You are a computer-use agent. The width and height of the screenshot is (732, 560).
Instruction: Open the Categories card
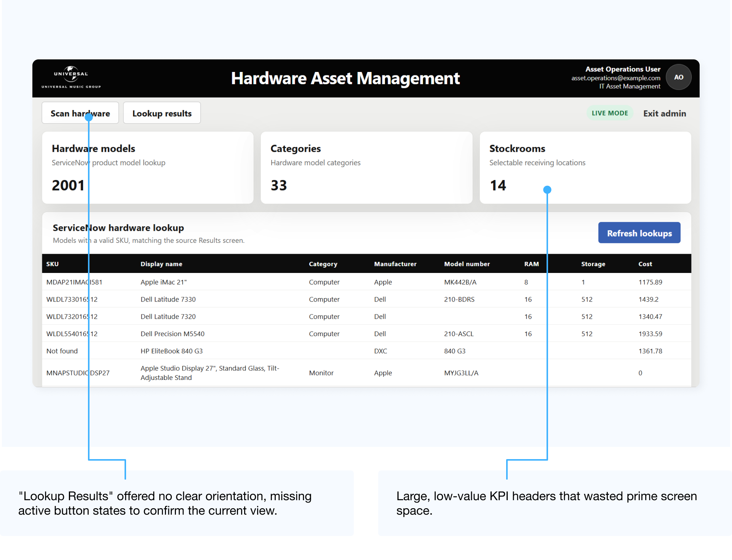[366, 168]
